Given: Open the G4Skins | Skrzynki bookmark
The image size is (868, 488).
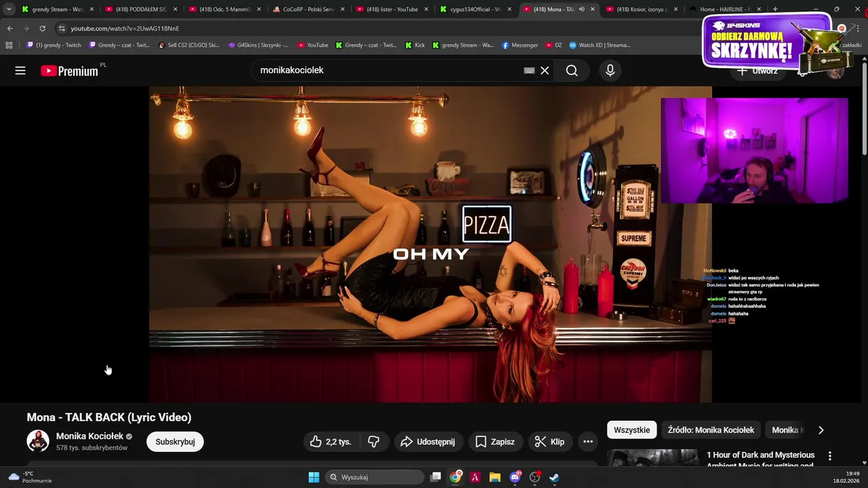Looking at the screenshot, I should point(258,45).
